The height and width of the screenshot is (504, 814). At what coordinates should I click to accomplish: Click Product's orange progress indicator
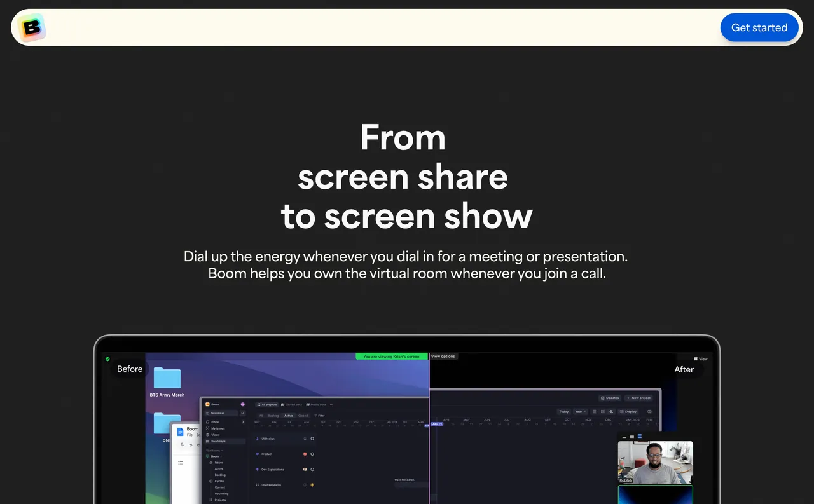coord(305,454)
